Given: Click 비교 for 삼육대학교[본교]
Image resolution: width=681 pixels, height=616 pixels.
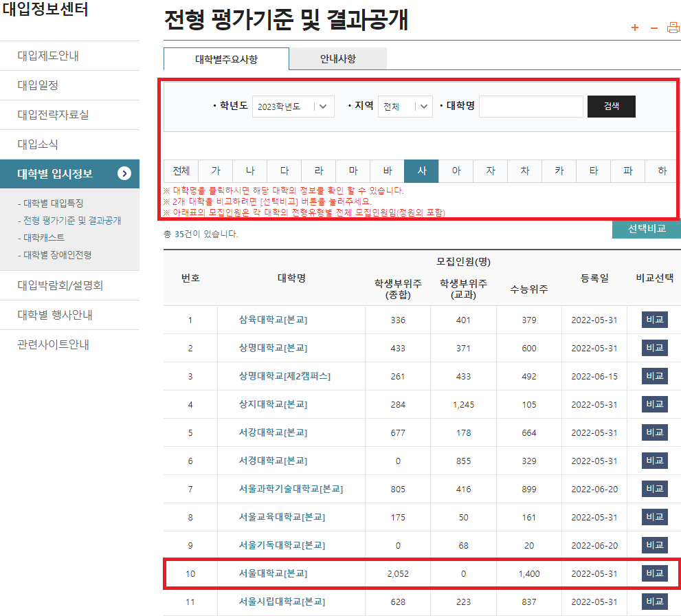Looking at the screenshot, I should pos(654,320).
